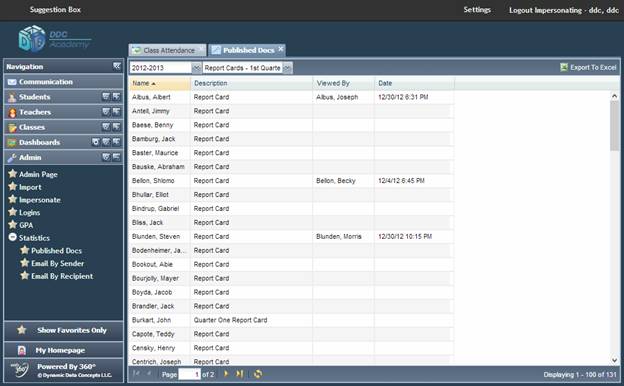This screenshot has width=624, height=386.
Task: Toggle the favorite star for Email By Sender
Action: [25, 263]
